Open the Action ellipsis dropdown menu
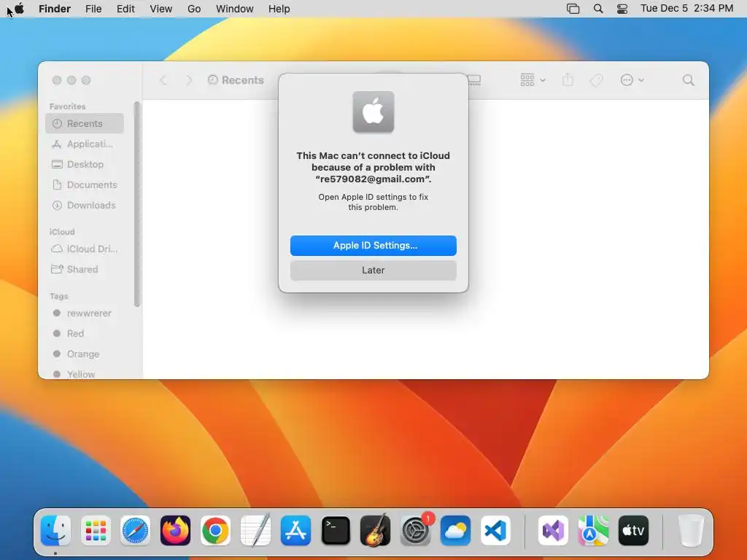Image resolution: width=747 pixels, height=560 pixels. 632,80
